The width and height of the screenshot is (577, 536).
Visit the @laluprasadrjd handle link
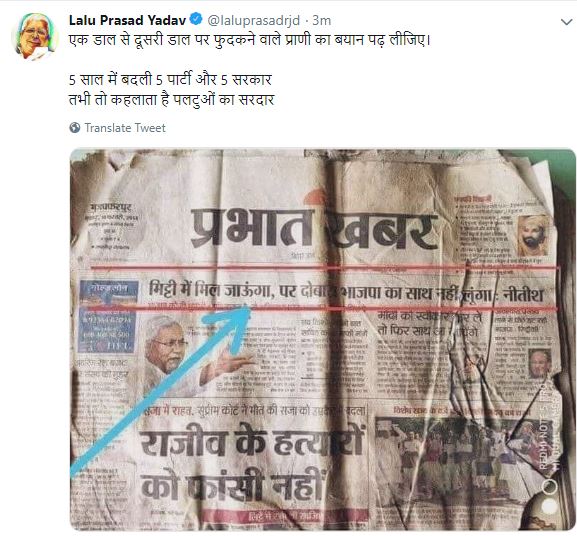click(254, 20)
